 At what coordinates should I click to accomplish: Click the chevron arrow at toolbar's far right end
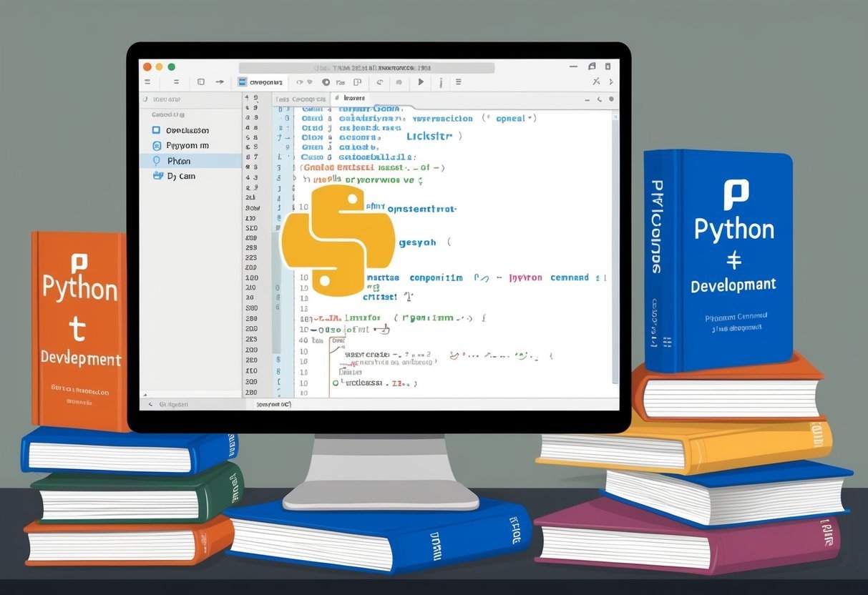(610, 82)
